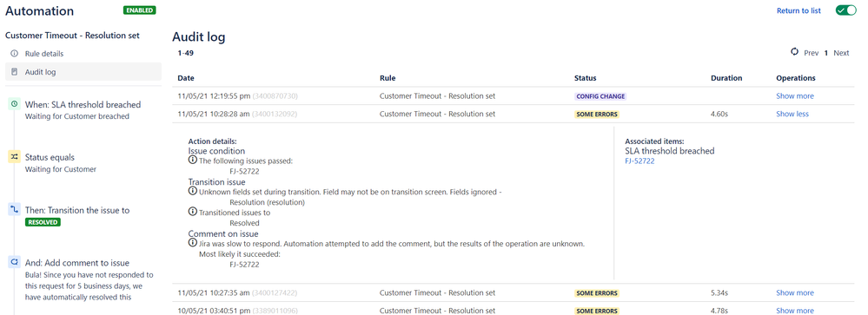The height and width of the screenshot is (315, 868).
Task: Click the Customer Timeout - Resolution set rule title
Action: coord(72,36)
